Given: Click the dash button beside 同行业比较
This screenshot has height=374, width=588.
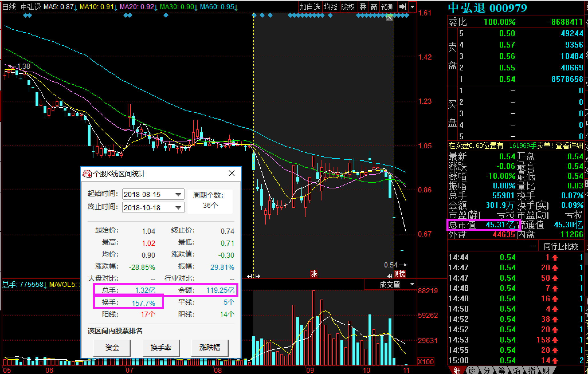Looking at the screenshot, I should pyautogui.click(x=534, y=246).
